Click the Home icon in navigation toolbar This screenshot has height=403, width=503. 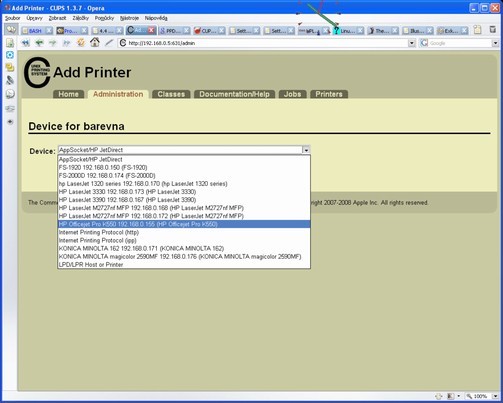[95, 42]
